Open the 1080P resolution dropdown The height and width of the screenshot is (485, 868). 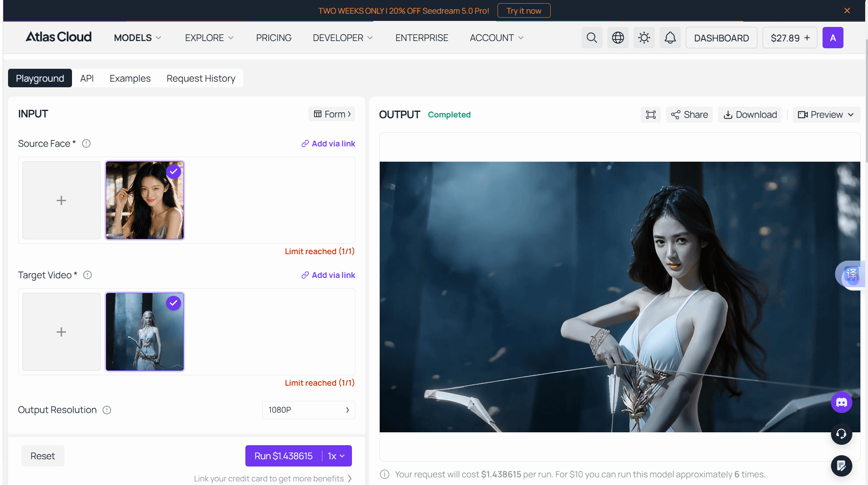(x=309, y=410)
